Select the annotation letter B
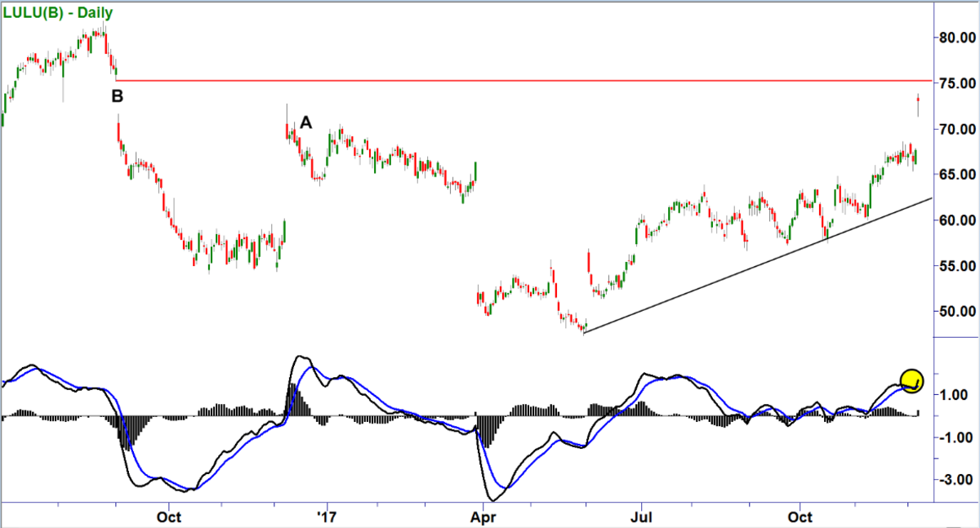 tap(118, 96)
